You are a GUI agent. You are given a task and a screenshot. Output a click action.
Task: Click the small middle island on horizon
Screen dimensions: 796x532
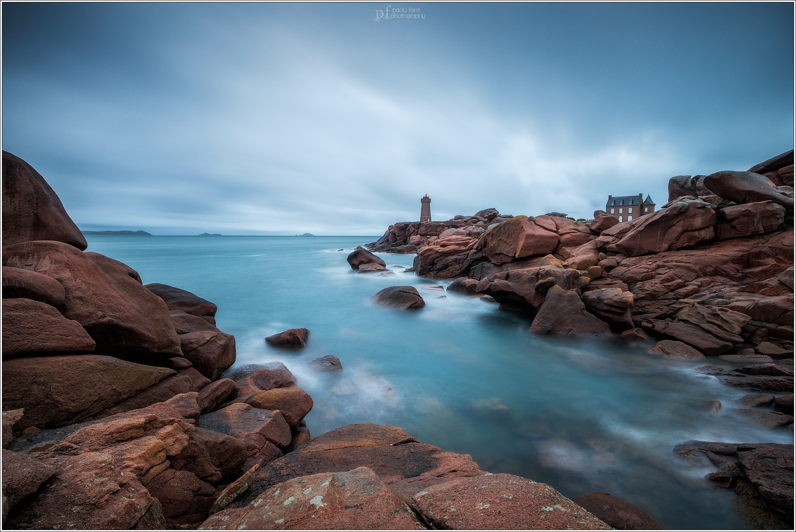[x=209, y=234]
